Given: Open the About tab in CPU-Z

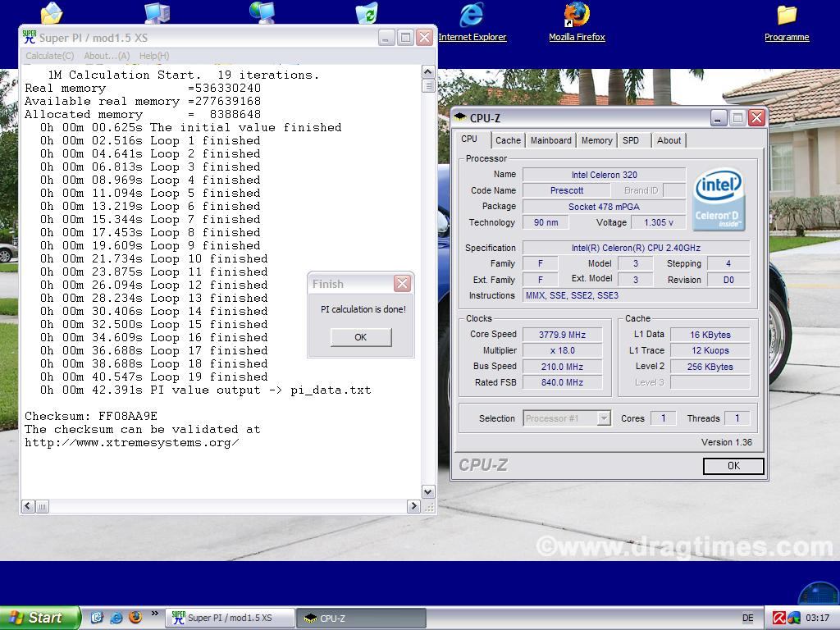Looking at the screenshot, I should 669,140.
